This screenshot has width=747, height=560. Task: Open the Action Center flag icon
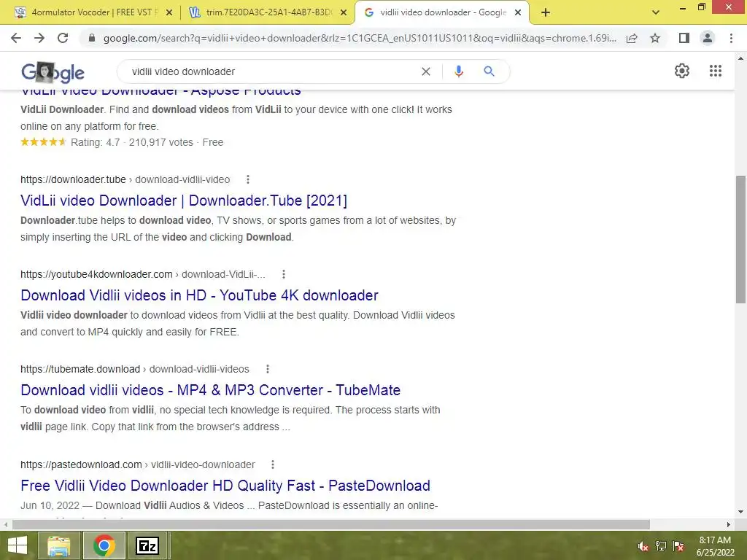point(678,546)
